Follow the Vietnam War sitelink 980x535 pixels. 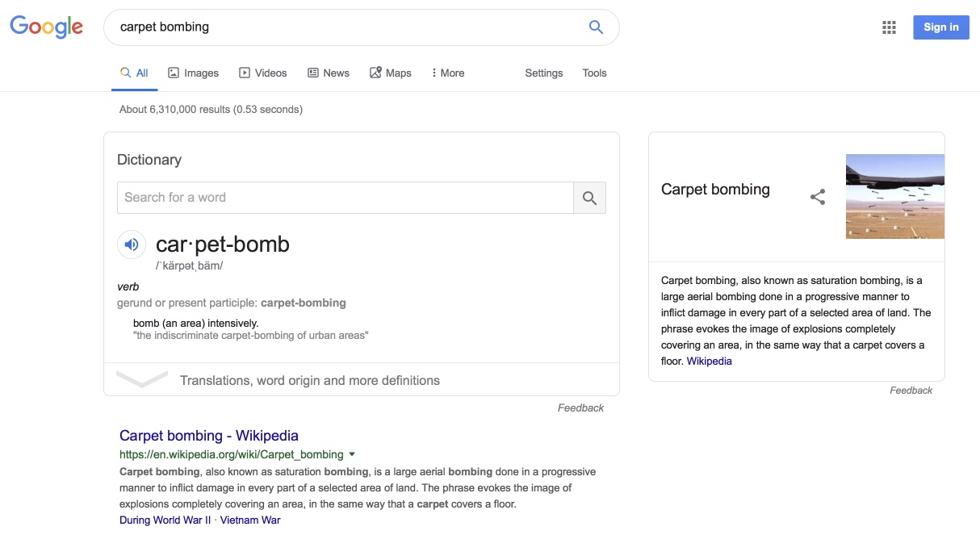(x=250, y=520)
